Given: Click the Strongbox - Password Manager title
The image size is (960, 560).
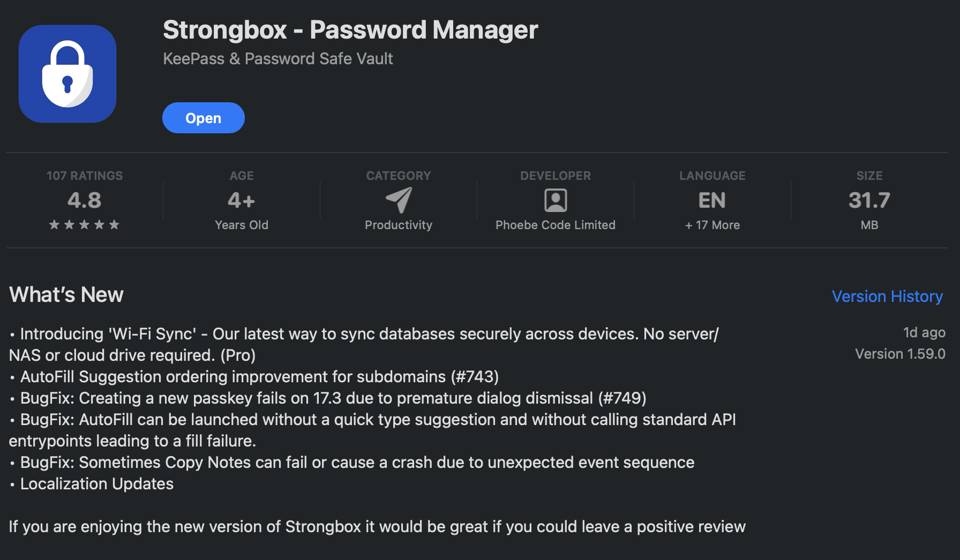Looking at the screenshot, I should point(350,30).
